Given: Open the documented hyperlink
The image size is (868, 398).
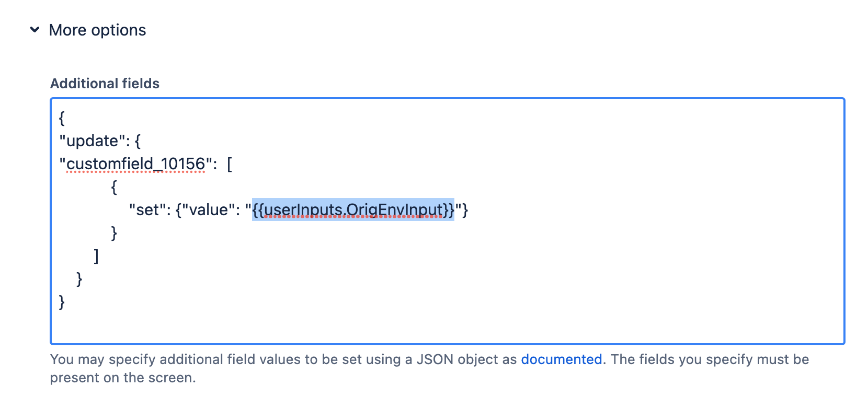Looking at the screenshot, I should (x=561, y=359).
